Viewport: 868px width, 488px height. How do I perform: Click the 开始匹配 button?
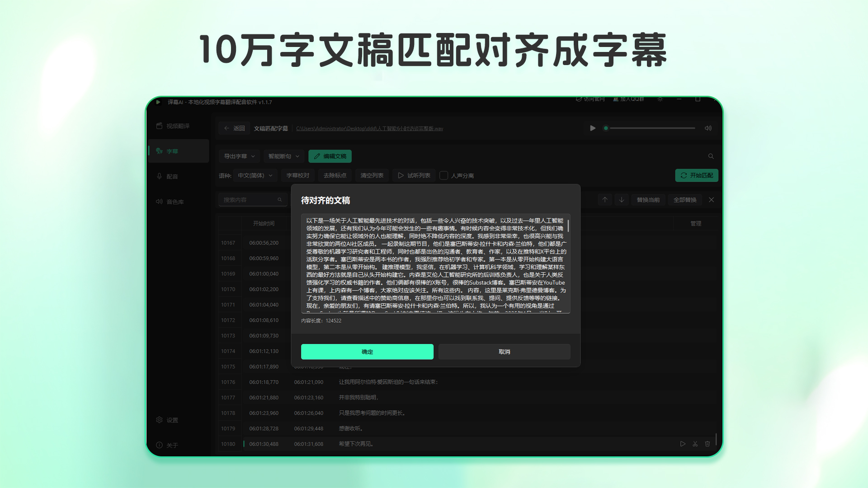pos(697,176)
